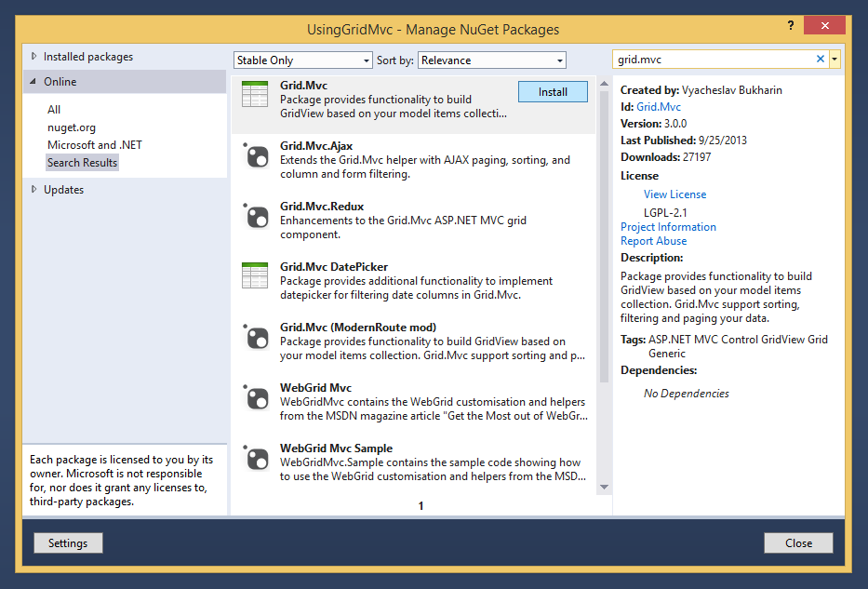This screenshot has width=868, height=589.
Task: Open the Grid.Mvc Id link
Action: 658,107
